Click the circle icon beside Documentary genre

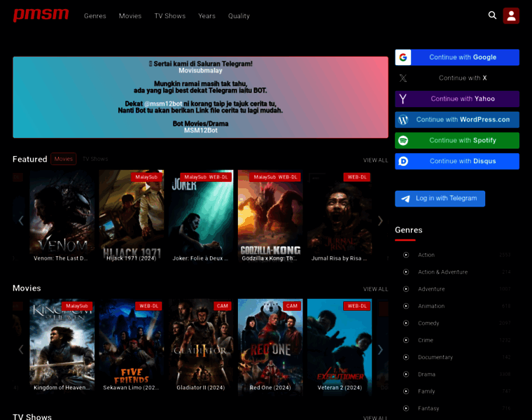(406, 357)
